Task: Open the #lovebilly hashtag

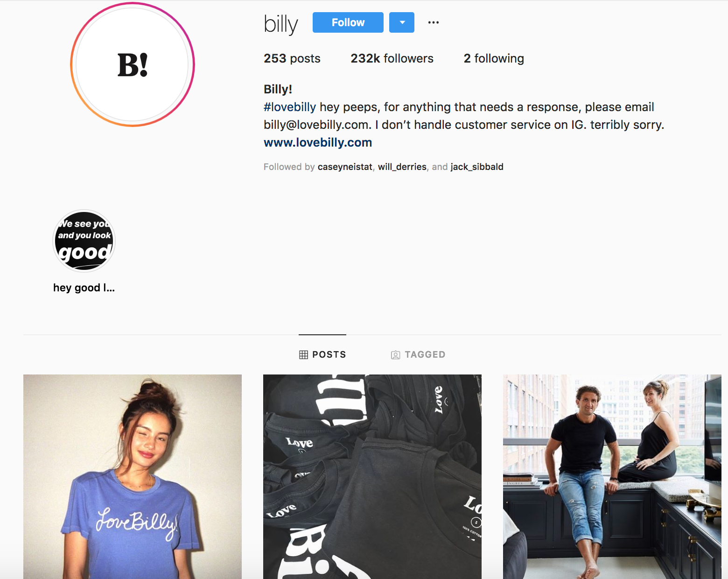Action: [290, 107]
